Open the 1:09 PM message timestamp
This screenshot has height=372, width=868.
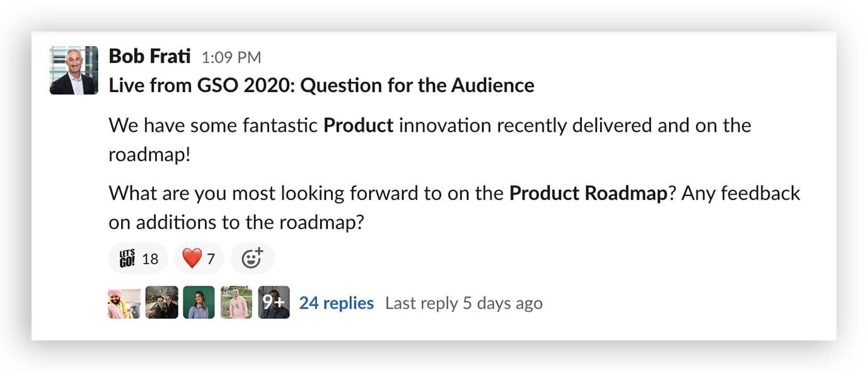coord(231,57)
